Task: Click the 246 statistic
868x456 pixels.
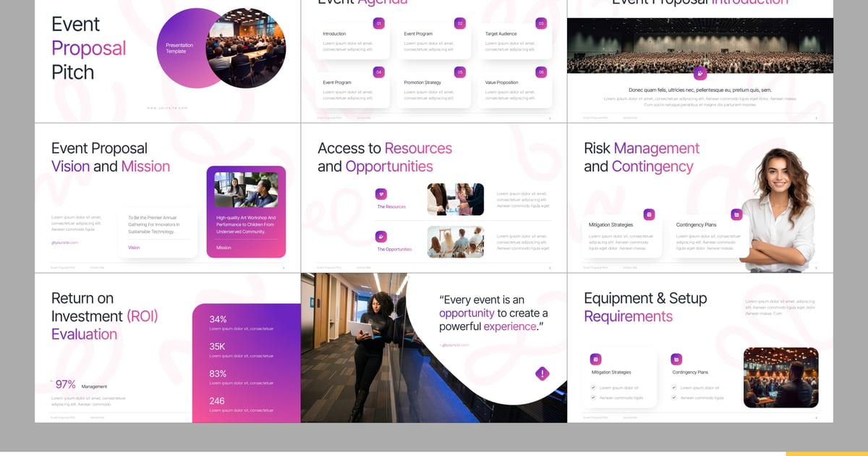Action: [217, 400]
